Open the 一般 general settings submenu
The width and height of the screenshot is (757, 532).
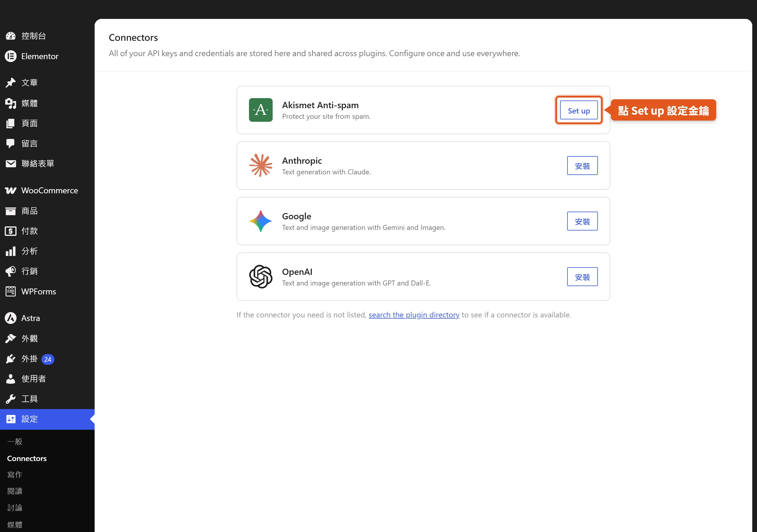coord(15,441)
